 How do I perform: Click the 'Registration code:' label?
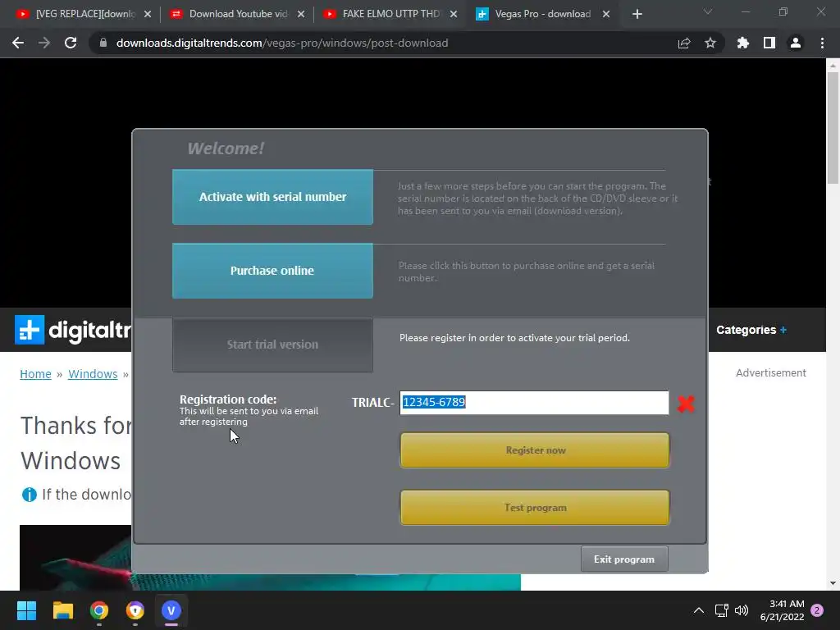click(228, 399)
